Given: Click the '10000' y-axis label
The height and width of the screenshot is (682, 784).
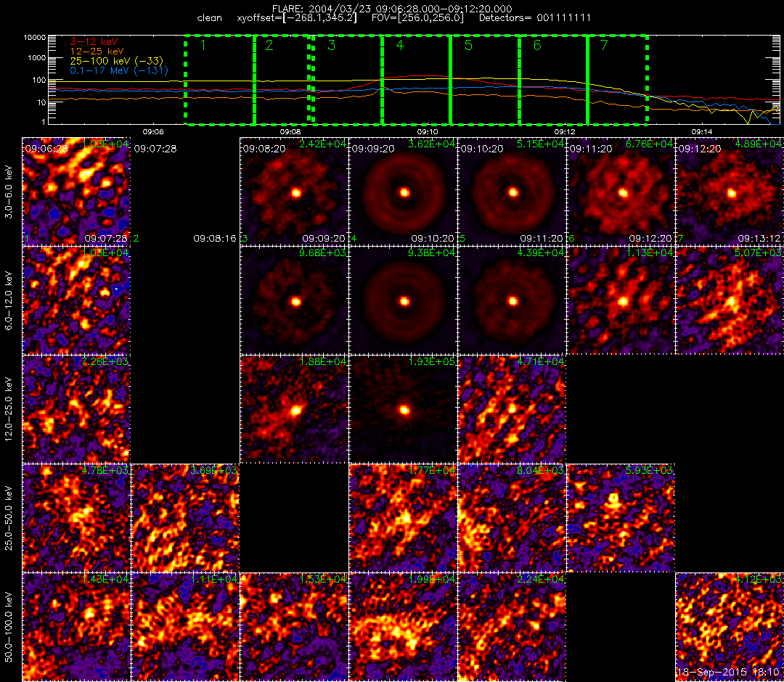Looking at the screenshot, I should coord(35,38).
